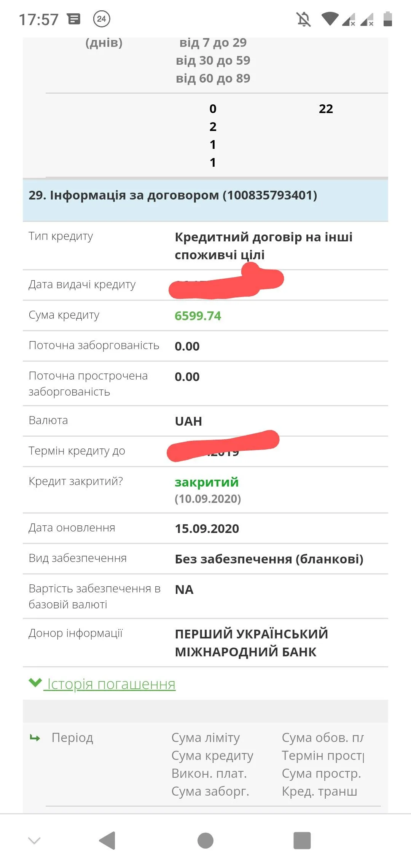411x868 pixels.
Task: Tap the Період column header
Action: pyautogui.click(x=72, y=738)
